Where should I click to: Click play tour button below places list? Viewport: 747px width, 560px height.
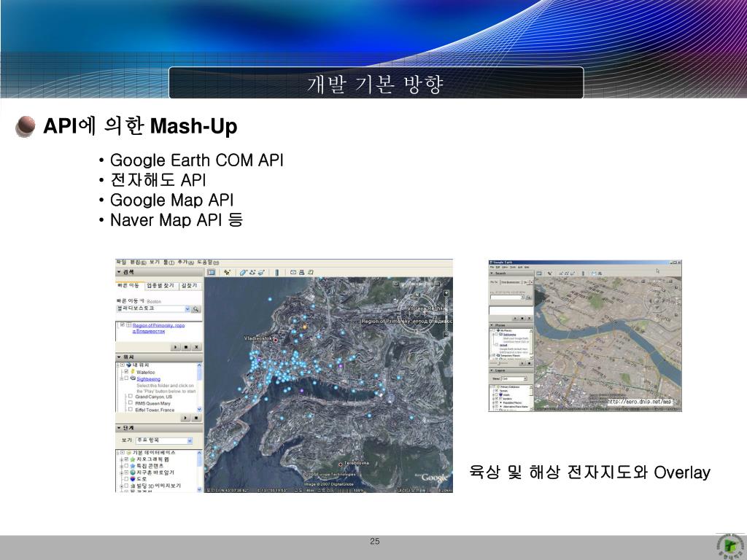tap(186, 418)
